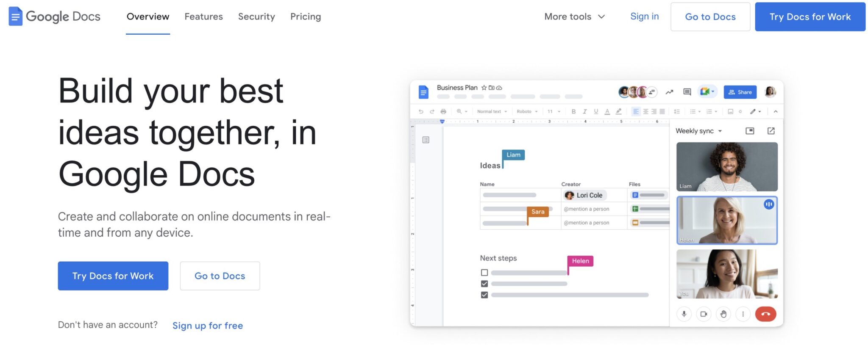Open the three-dot call options

pos(743,314)
